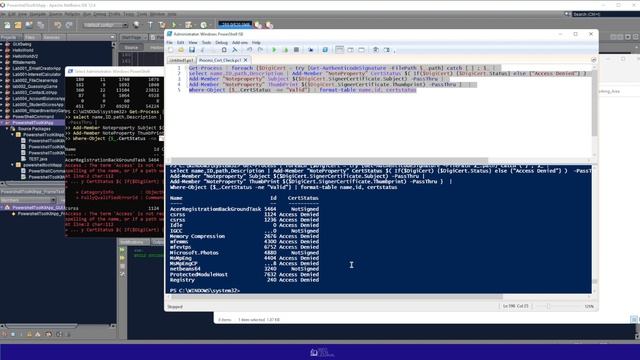Open Edit menu in PowerShell ISE

point(180,42)
